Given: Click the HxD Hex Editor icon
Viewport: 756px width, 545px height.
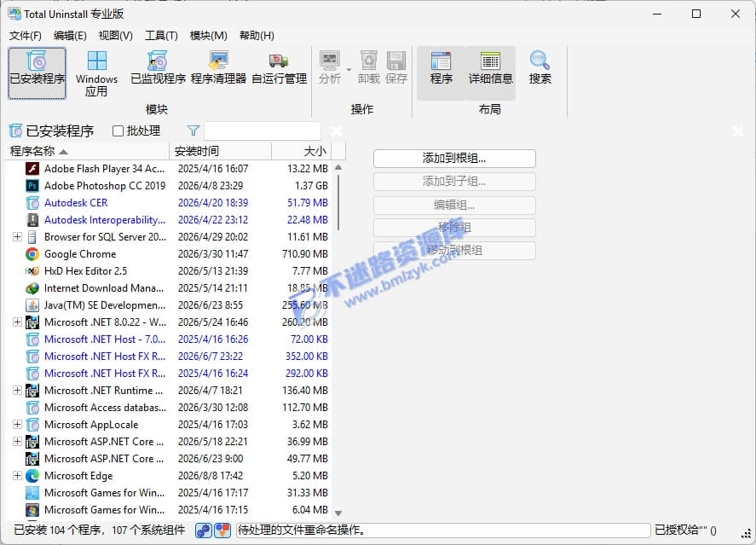Looking at the screenshot, I should 32,271.
